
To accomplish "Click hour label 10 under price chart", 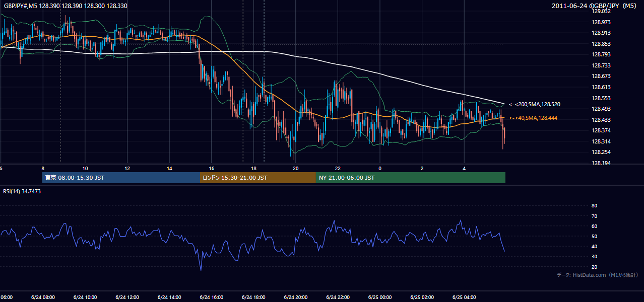I will click(x=85, y=168).
